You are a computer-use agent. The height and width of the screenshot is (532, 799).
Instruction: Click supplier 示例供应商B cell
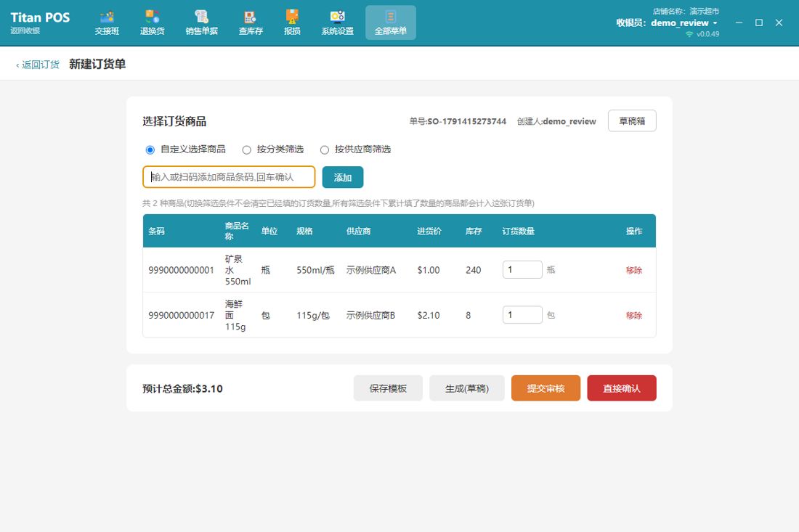[370, 315]
